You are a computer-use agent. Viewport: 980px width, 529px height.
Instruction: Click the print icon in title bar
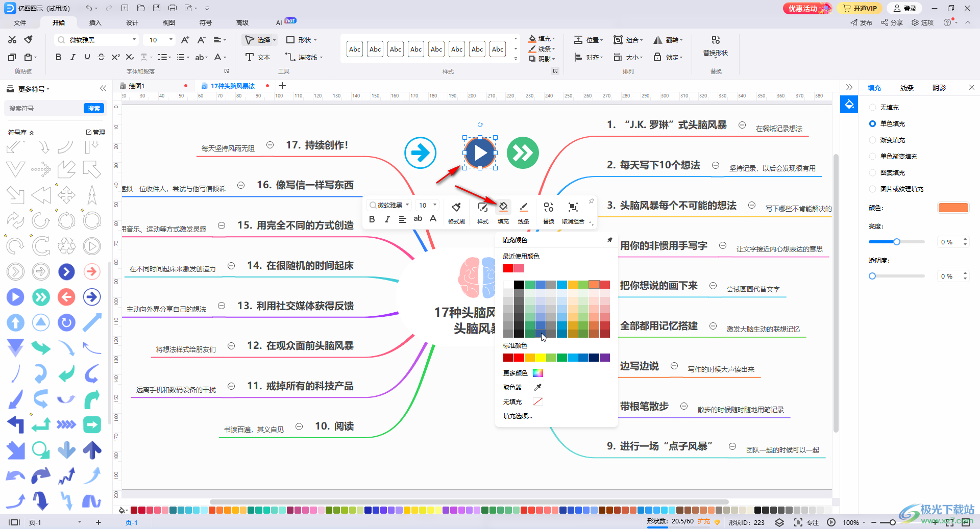tap(173, 8)
